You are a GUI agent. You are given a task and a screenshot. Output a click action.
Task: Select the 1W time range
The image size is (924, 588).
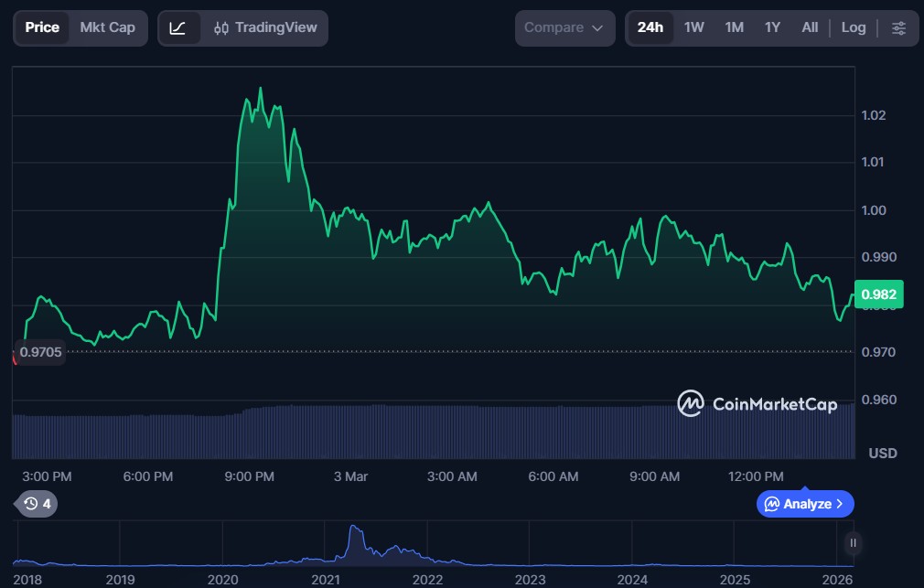click(694, 27)
